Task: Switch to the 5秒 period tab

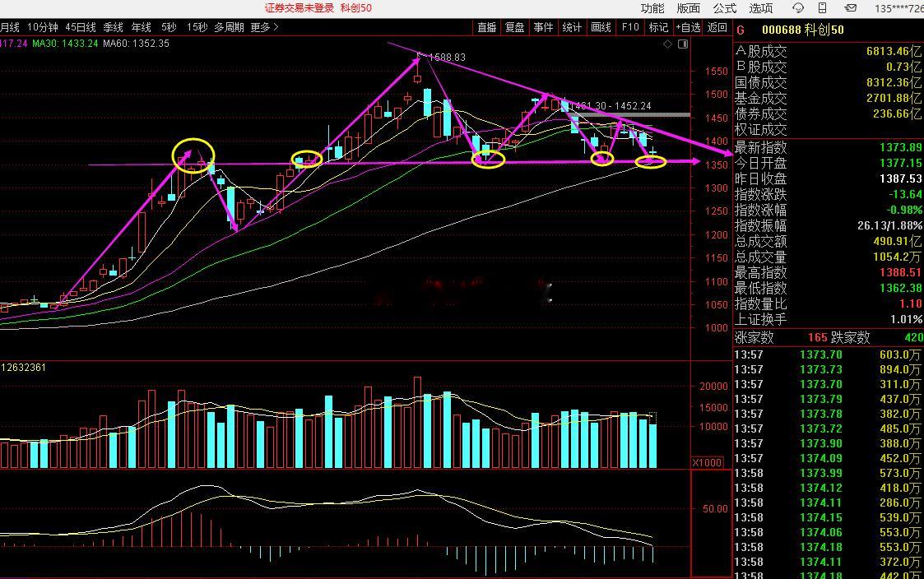Action: (x=169, y=27)
